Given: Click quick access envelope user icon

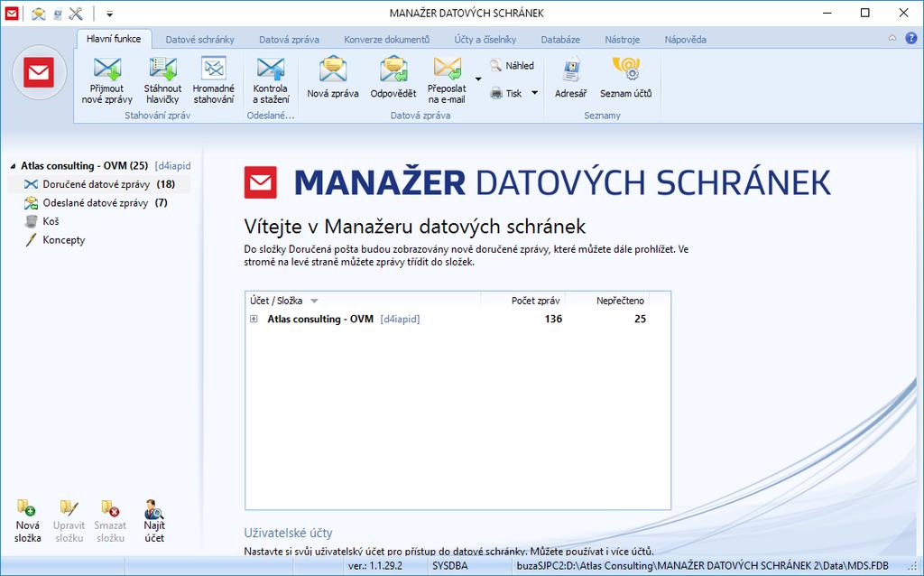Looking at the screenshot, I should (x=38, y=13).
